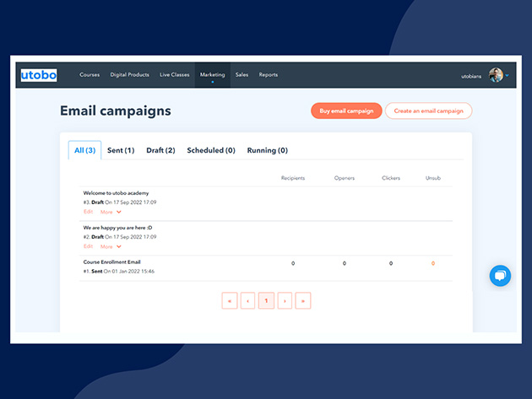Viewport: 532px width, 399px height.
Task: Switch to Scheduled (0) tab
Action: coord(211,150)
